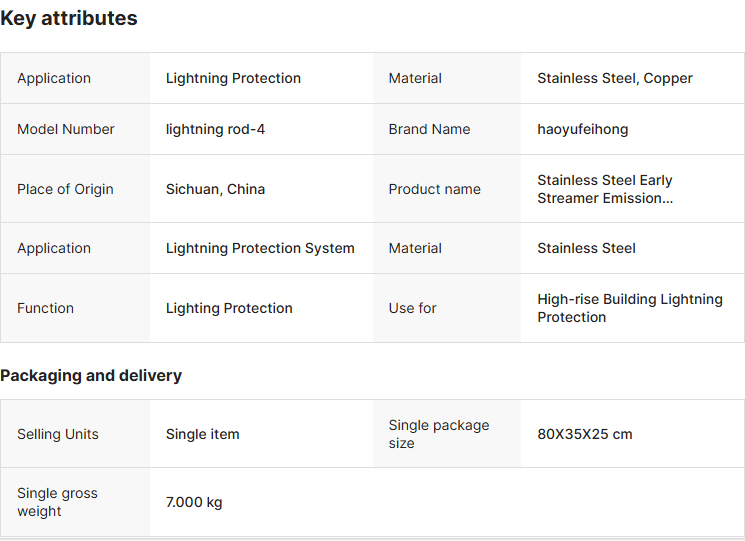Click the Model Number label cell
Viewport: 745px width, 541px height.
(x=66, y=129)
